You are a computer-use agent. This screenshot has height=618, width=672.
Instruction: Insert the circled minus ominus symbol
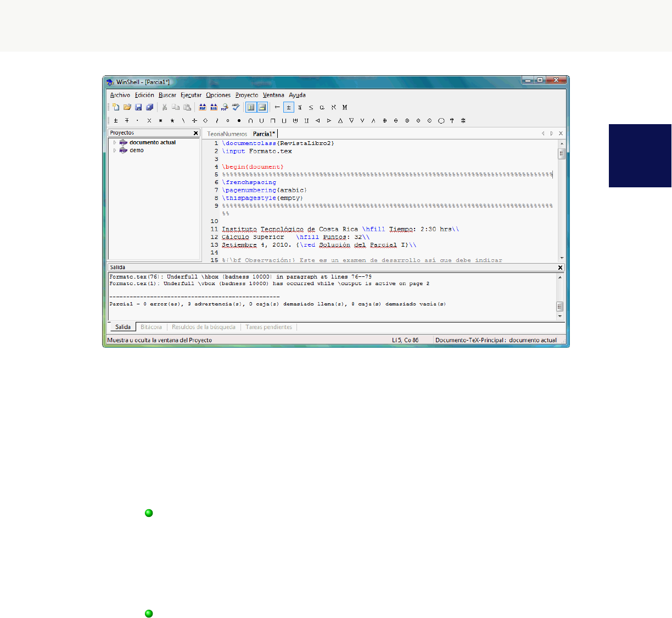click(396, 120)
